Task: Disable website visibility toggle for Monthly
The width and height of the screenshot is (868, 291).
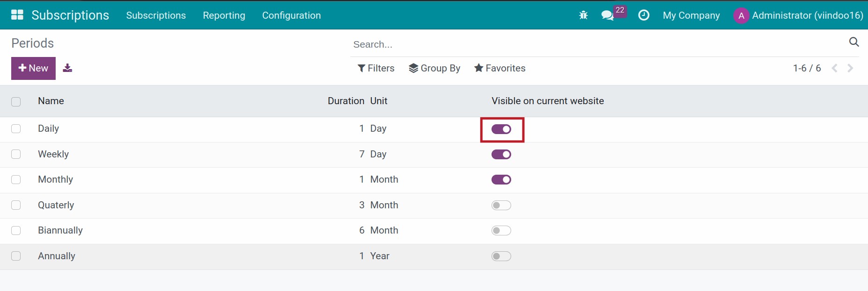Action: point(501,180)
